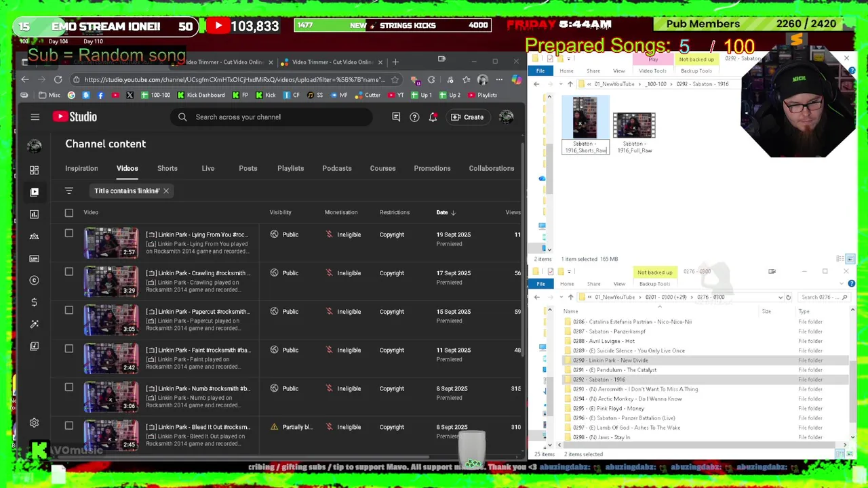The image size is (868, 488).
Task: Click the account avatar in Studio header
Action: (506, 117)
